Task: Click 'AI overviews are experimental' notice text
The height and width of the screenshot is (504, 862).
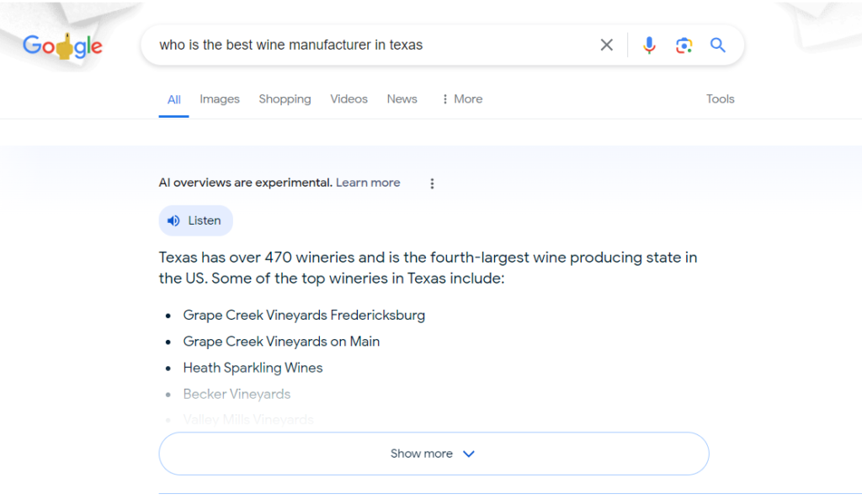Action: [x=245, y=183]
